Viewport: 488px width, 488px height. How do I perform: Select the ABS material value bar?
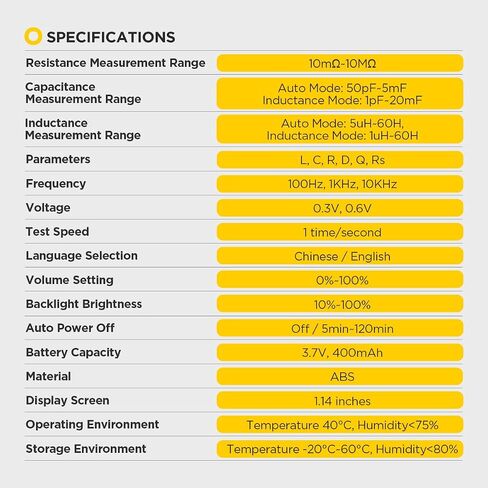[x=340, y=376]
